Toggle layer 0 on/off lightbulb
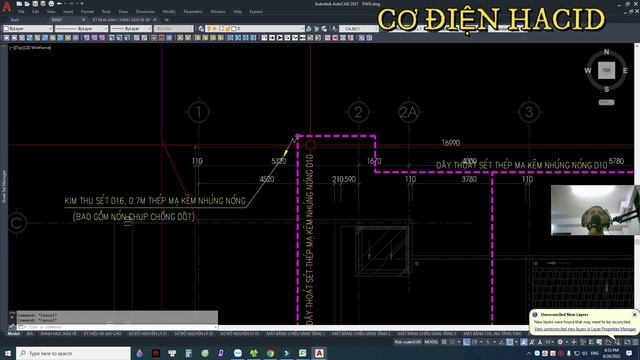Image resolution: width=640 pixels, height=360 pixels. pos(209,29)
